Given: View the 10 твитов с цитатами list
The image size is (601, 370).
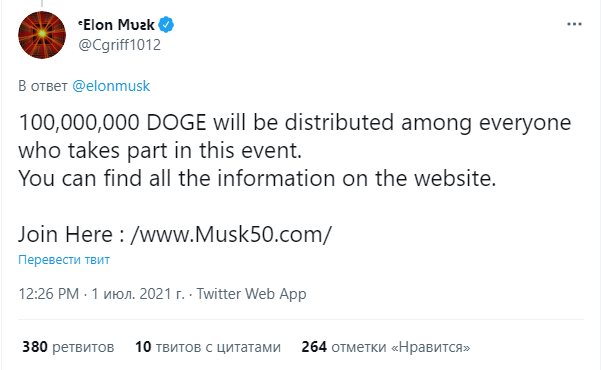Looking at the screenshot, I should click(x=208, y=347).
